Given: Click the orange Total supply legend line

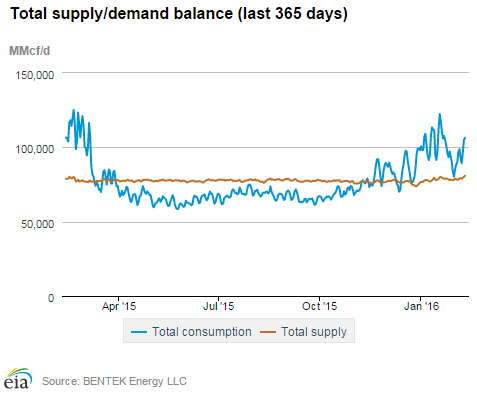Looking at the screenshot, I should pyautogui.click(x=268, y=332).
